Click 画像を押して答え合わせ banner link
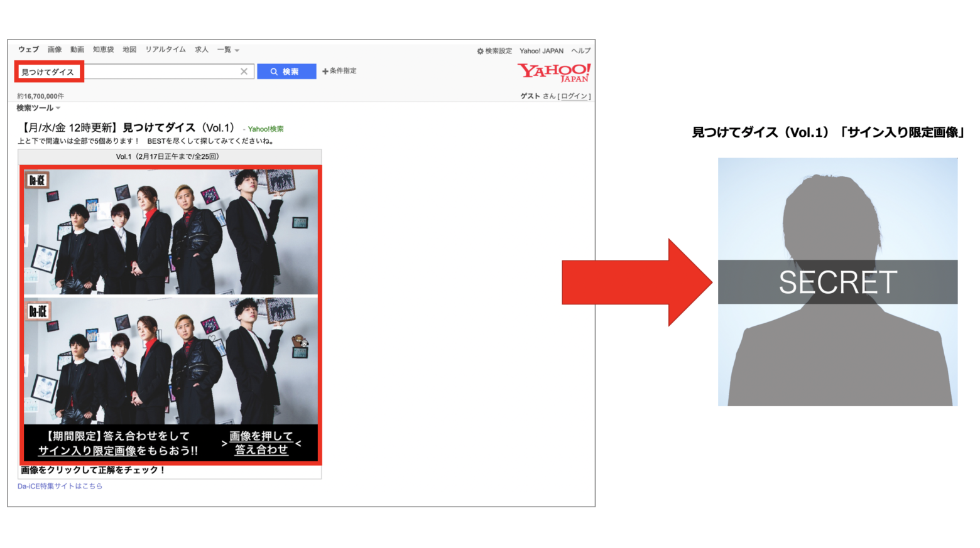Screen dimensions: 980x548 pyautogui.click(x=261, y=443)
